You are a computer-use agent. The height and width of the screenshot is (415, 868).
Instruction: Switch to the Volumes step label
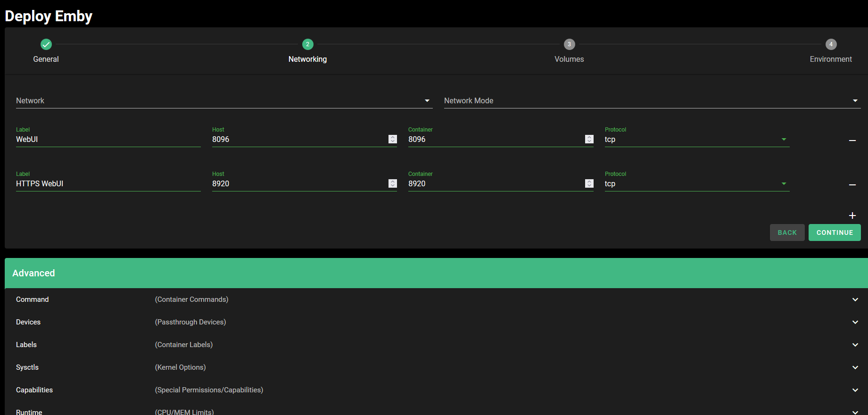(569, 59)
